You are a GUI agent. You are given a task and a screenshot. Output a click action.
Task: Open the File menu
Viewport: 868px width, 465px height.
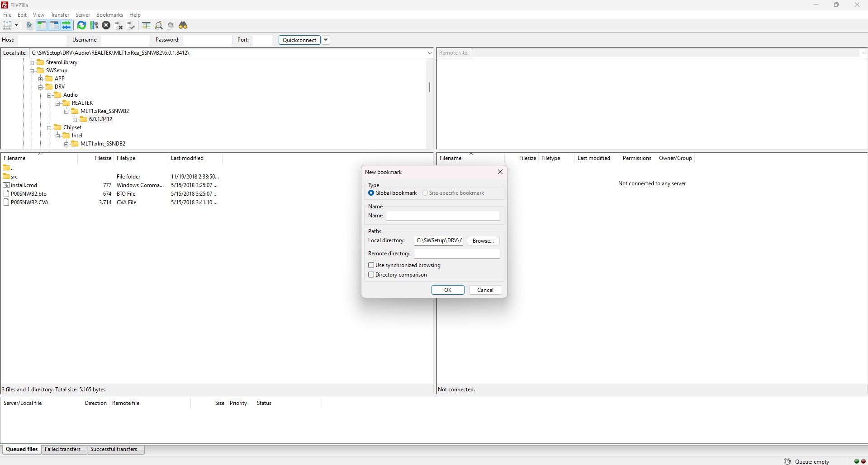tap(7, 15)
